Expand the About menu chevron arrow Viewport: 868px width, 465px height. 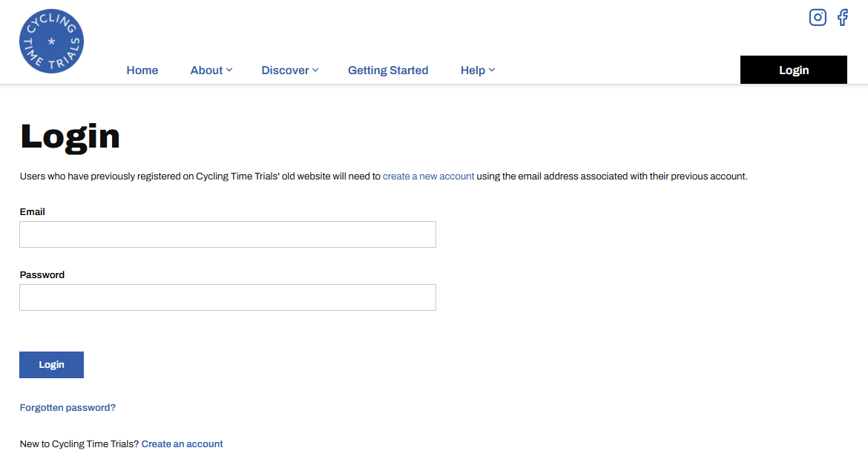click(x=229, y=70)
